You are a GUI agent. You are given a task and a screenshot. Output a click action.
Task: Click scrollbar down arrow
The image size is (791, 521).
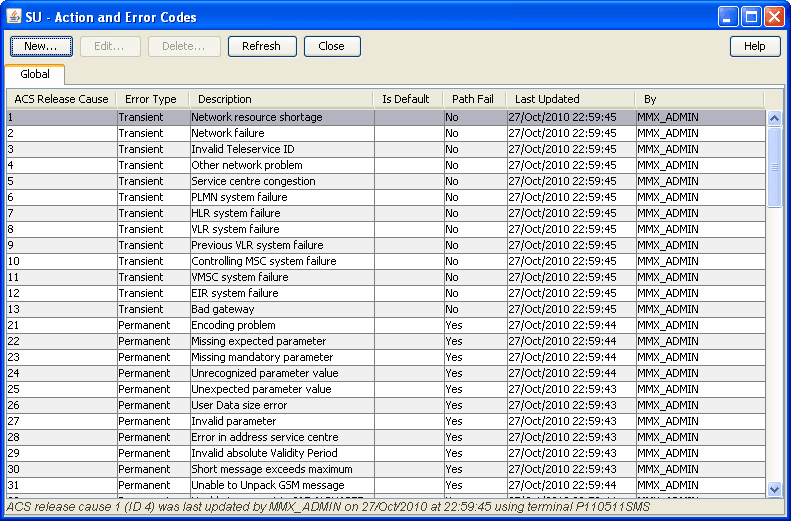click(x=774, y=489)
